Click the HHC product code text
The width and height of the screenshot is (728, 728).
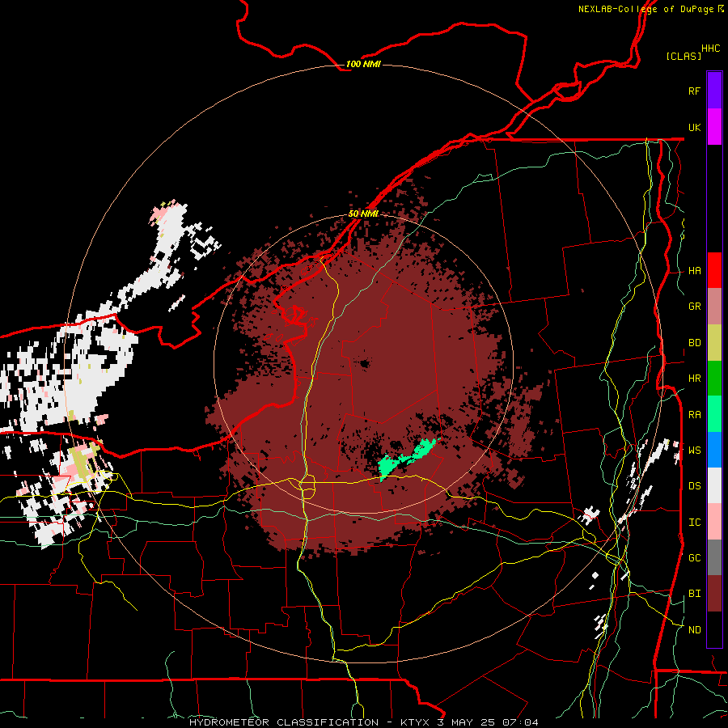tap(710, 49)
